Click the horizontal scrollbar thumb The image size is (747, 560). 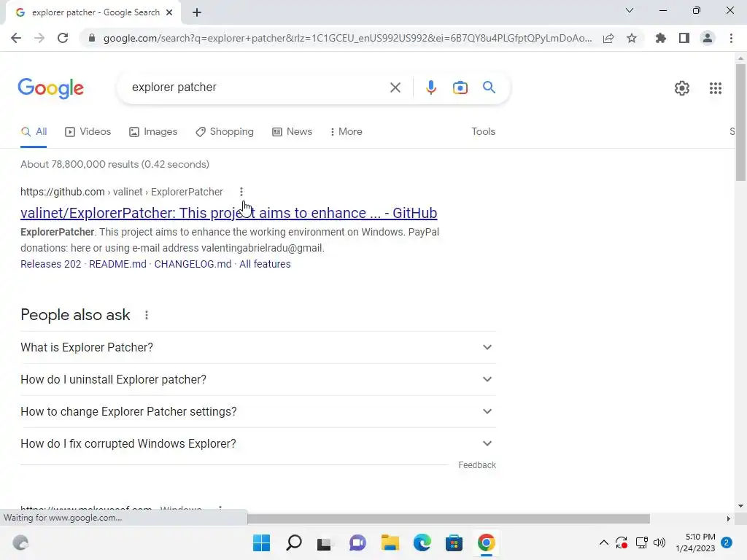[x=449, y=518]
